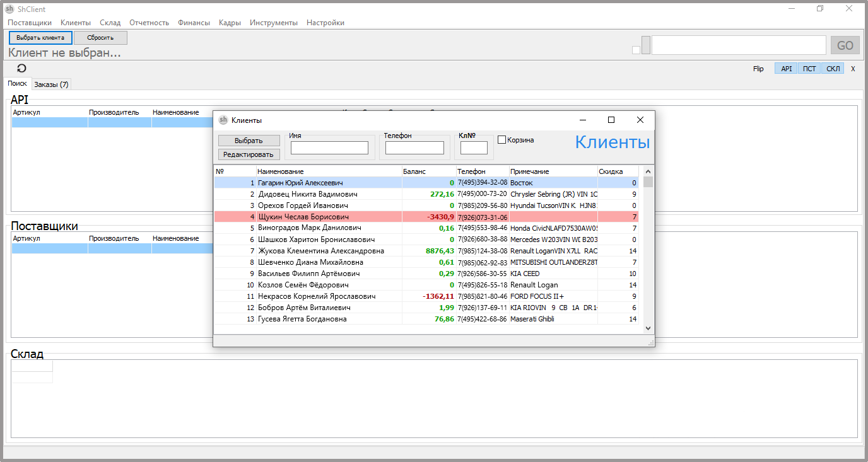Click the Выбрать клиента button
The image size is (868, 462).
click(40, 38)
